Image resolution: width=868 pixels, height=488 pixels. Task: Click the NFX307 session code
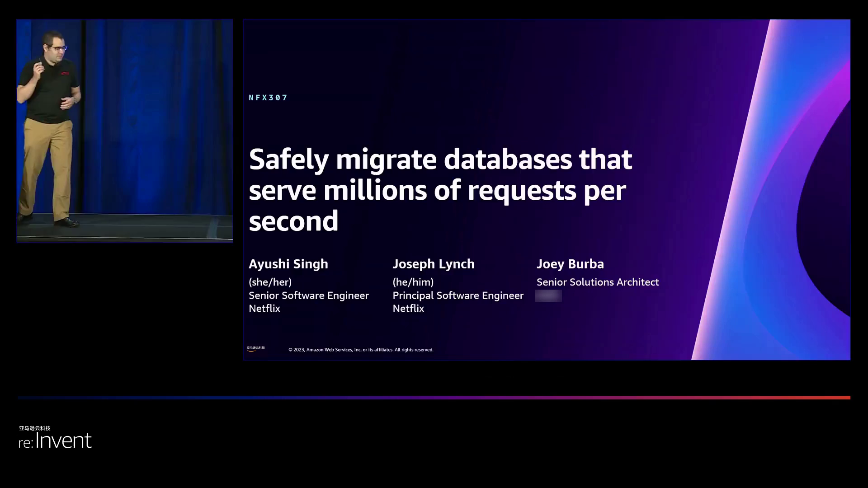click(268, 98)
